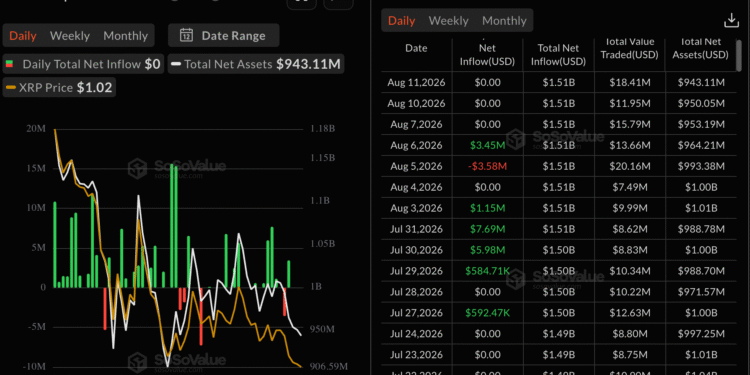This screenshot has height=375, width=750.
Task: Select the Jul 24,2026 date cell
Action: click(416, 334)
